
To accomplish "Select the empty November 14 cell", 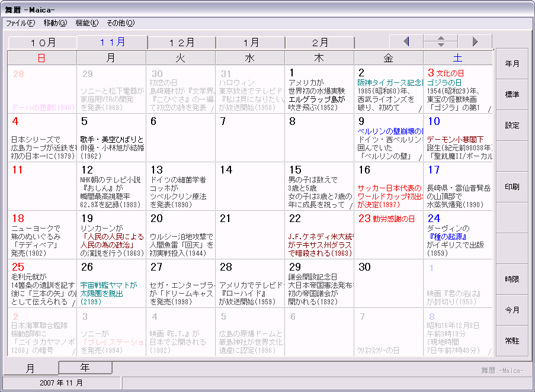I will point(250,187).
